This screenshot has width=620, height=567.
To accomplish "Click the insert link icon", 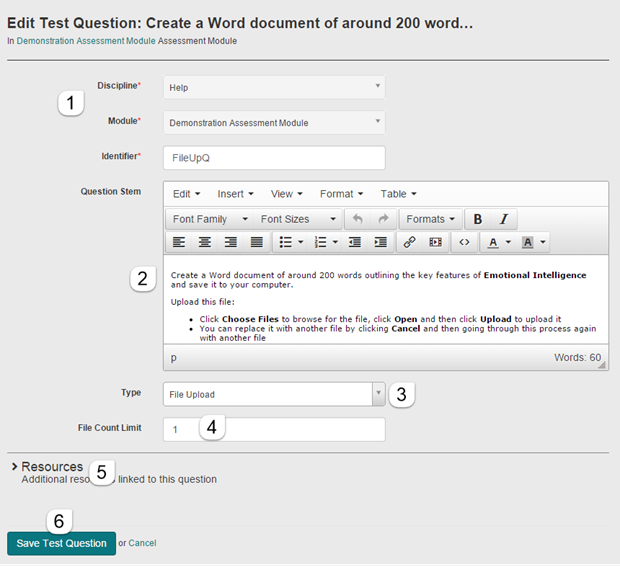I will [409, 242].
